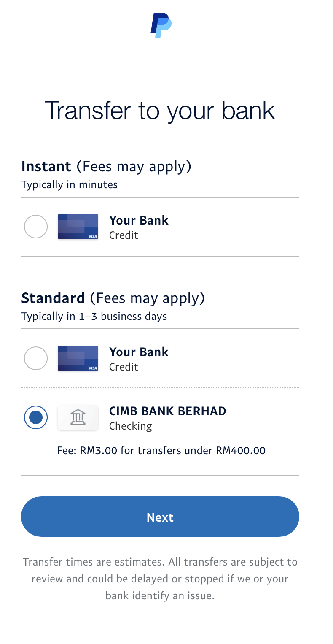
Task: Click the CIMB bank building icon
Action: [78, 417]
